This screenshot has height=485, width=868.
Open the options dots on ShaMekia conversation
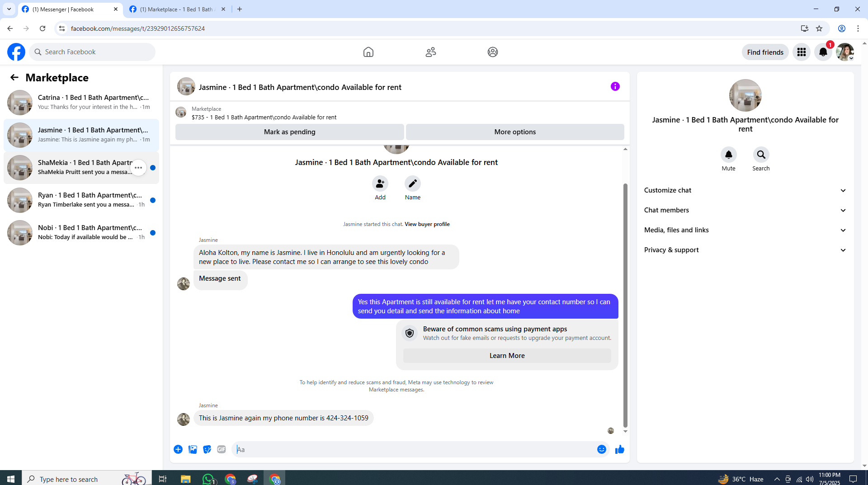(138, 168)
